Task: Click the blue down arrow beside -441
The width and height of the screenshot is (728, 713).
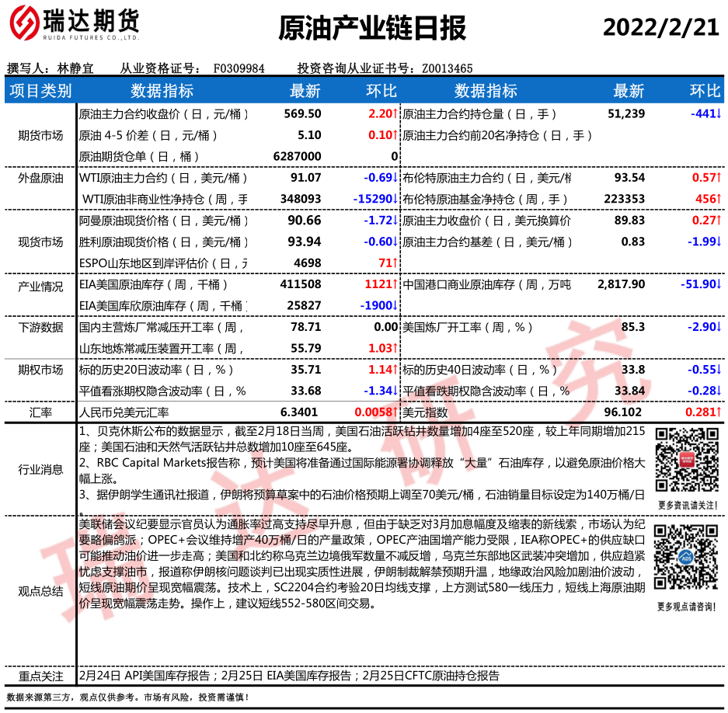Action: tap(719, 114)
